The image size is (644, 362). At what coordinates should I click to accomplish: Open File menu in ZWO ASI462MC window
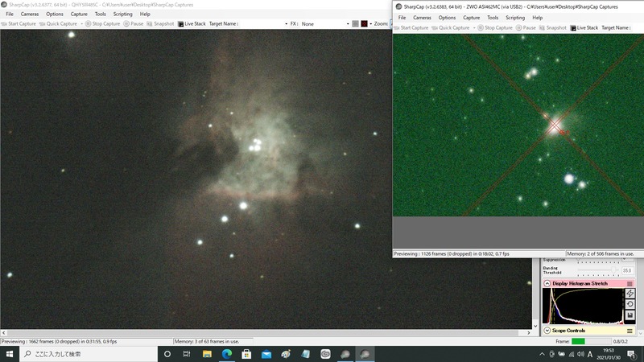(x=402, y=18)
